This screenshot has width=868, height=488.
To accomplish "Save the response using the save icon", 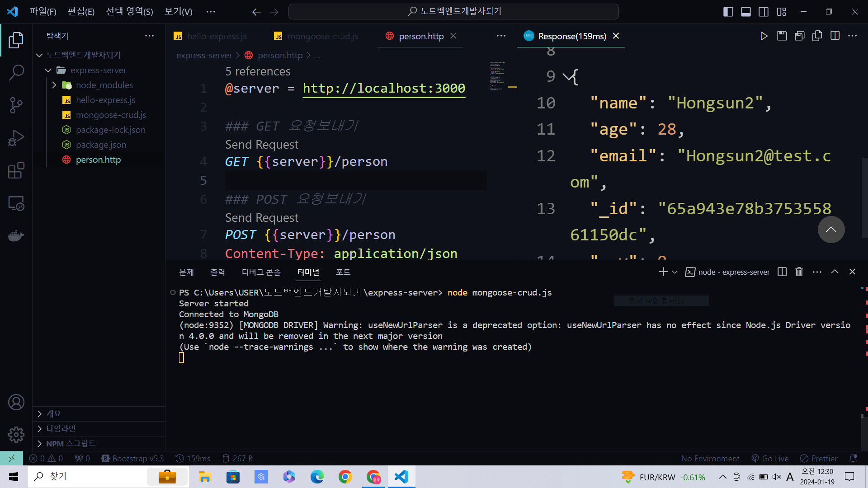I will click(782, 36).
